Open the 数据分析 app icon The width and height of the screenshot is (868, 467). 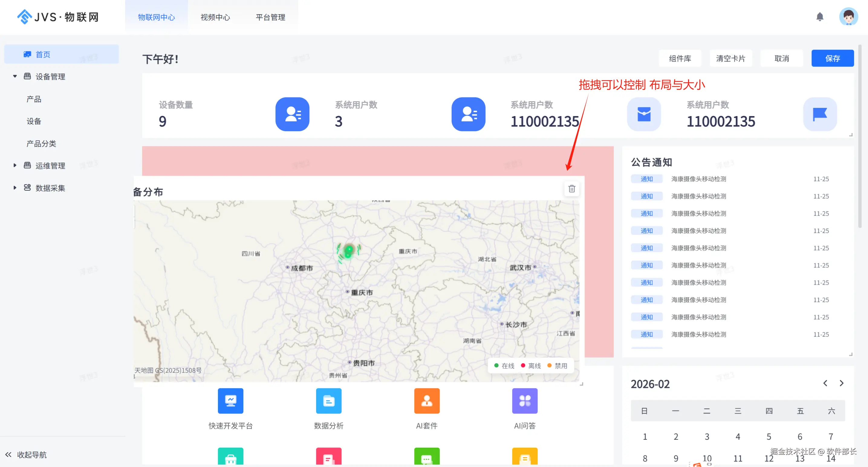coord(329,401)
